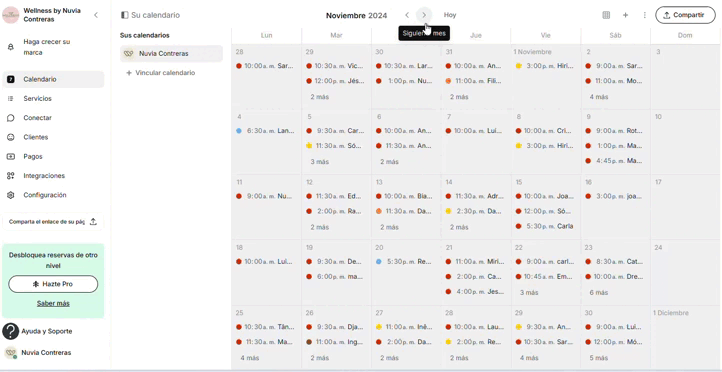Open the 4:45 p.m. event on November 9

point(615,161)
